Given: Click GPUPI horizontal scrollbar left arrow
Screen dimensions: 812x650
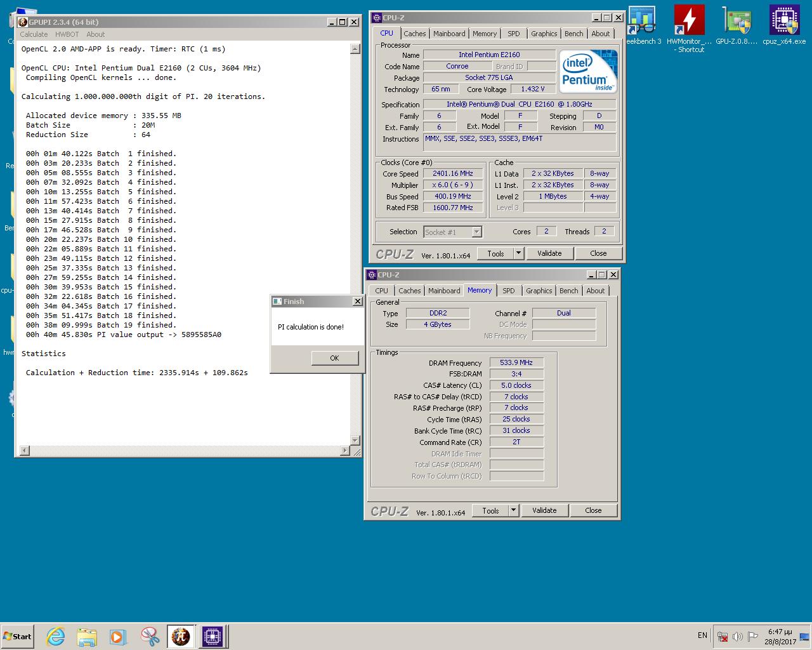Looking at the screenshot, I should [x=25, y=451].
